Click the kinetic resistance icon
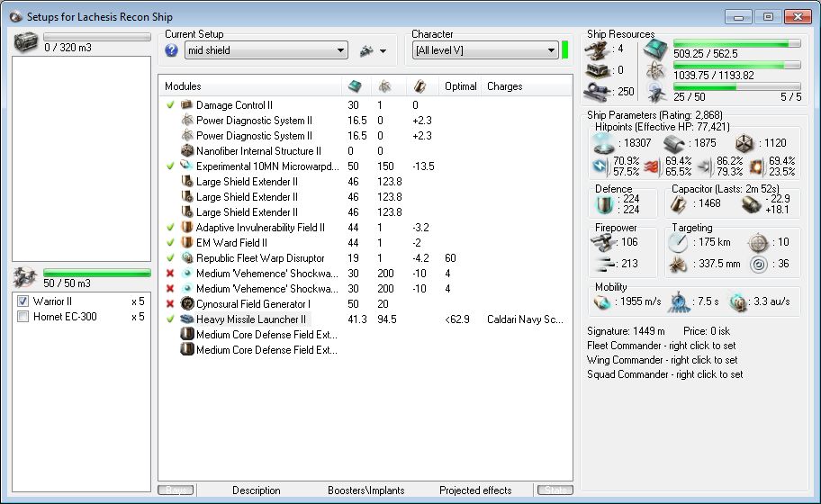 (x=705, y=166)
